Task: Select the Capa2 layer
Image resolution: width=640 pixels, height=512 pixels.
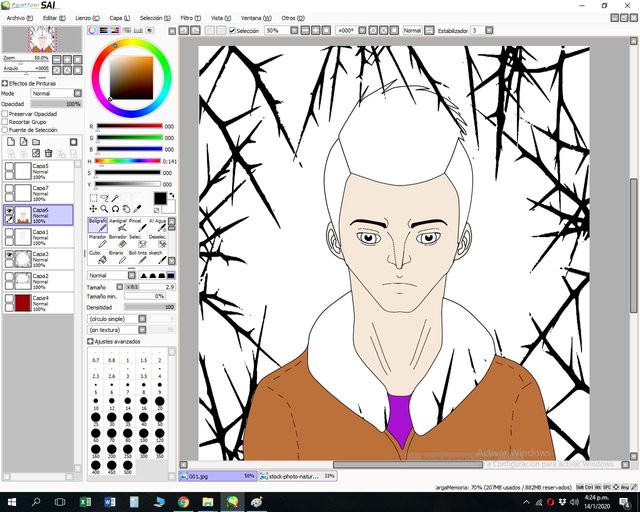Action: click(x=38, y=281)
